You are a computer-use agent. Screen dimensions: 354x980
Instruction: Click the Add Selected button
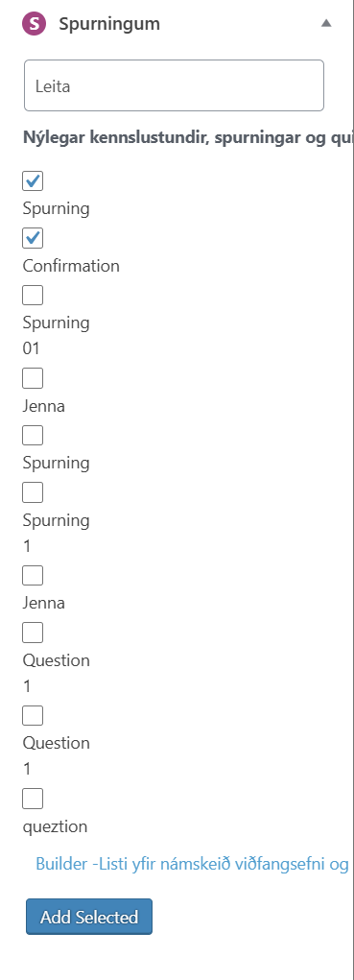point(89,917)
